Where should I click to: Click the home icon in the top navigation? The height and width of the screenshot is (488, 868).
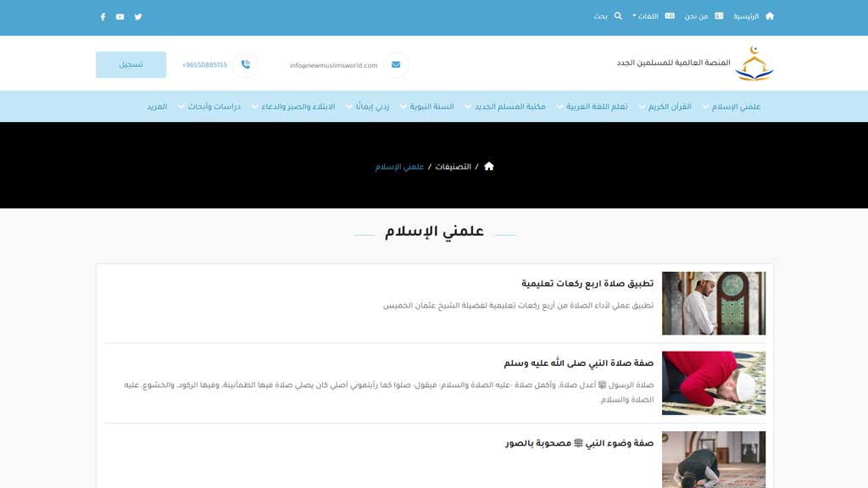[768, 15]
